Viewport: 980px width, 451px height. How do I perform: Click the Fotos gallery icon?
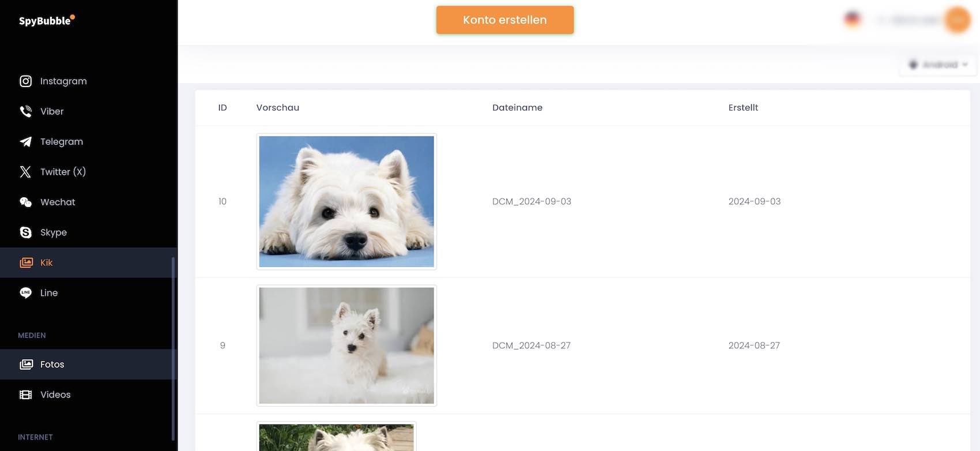pyautogui.click(x=26, y=364)
